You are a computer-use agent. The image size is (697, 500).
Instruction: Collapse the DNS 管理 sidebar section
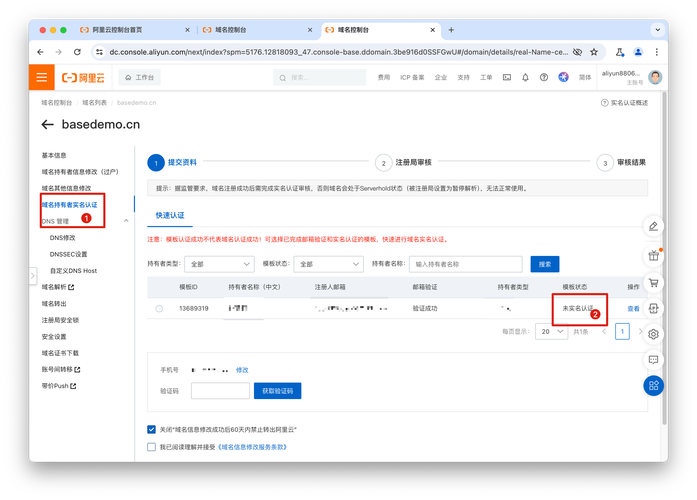coord(126,221)
